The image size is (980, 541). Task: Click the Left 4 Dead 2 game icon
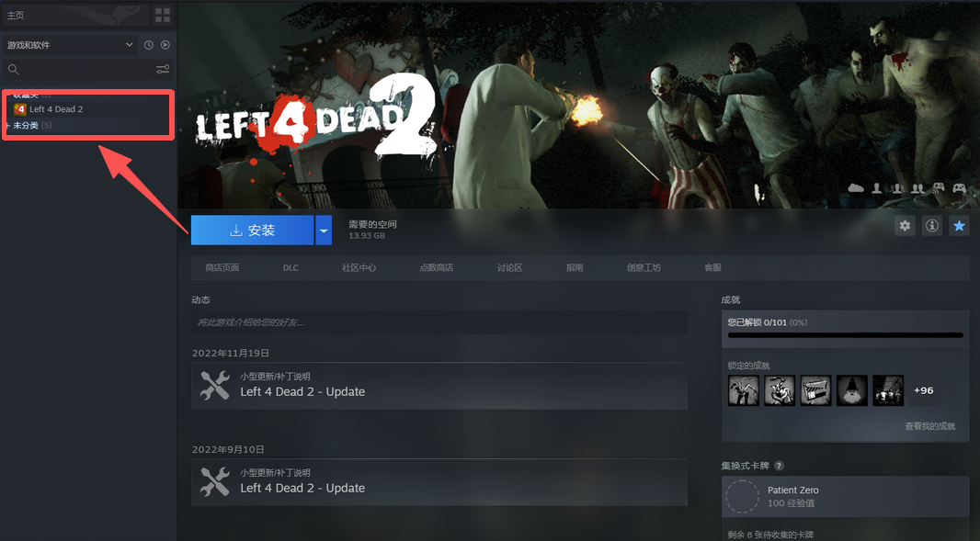coord(20,109)
